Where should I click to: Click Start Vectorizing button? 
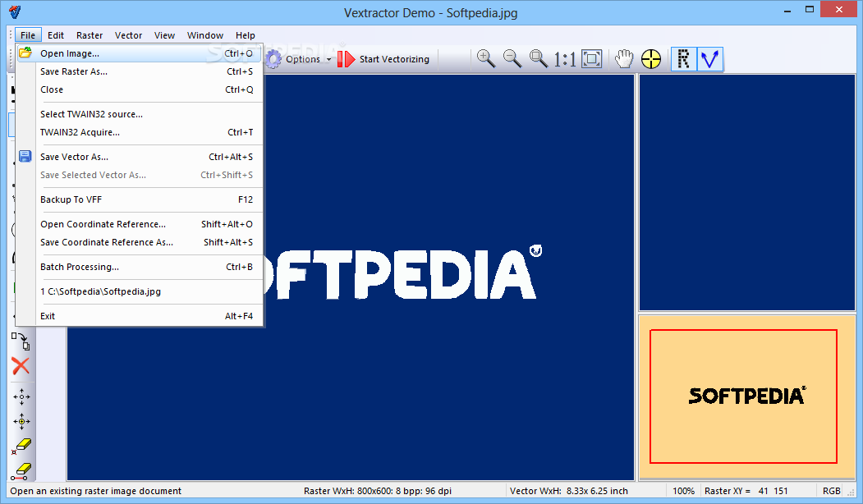coord(383,59)
